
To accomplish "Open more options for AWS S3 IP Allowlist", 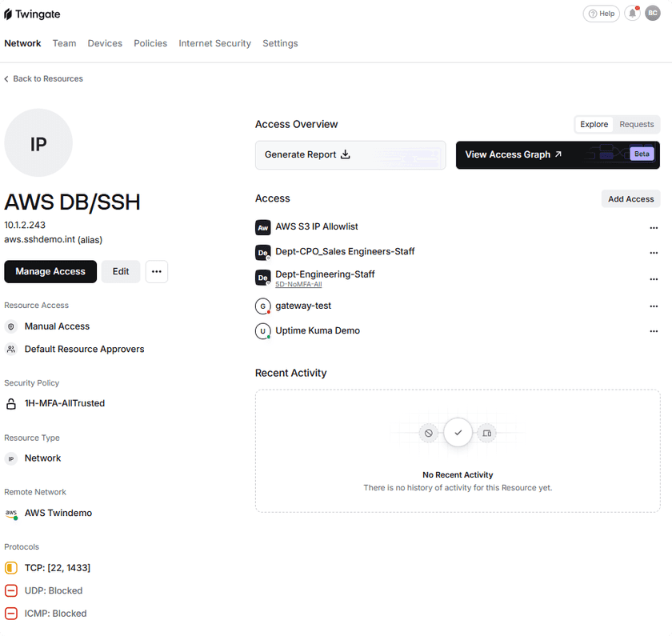I will pyautogui.click(x=654, y=227).
